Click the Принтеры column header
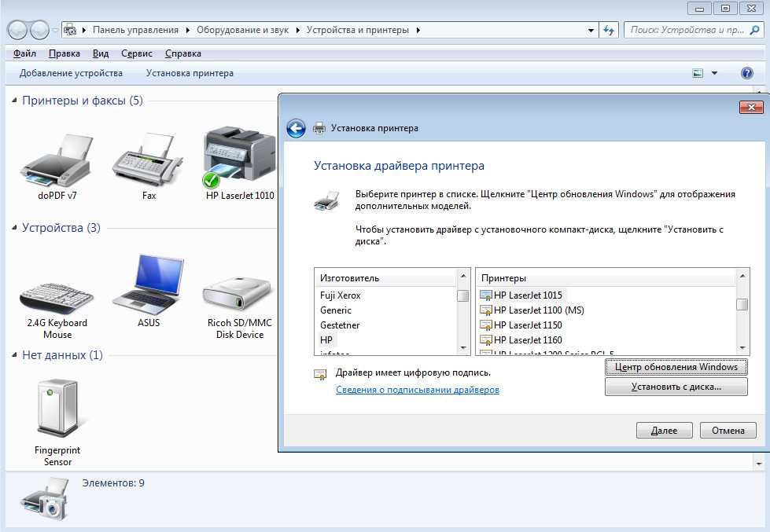770x532 pixels. pos(607,277)
